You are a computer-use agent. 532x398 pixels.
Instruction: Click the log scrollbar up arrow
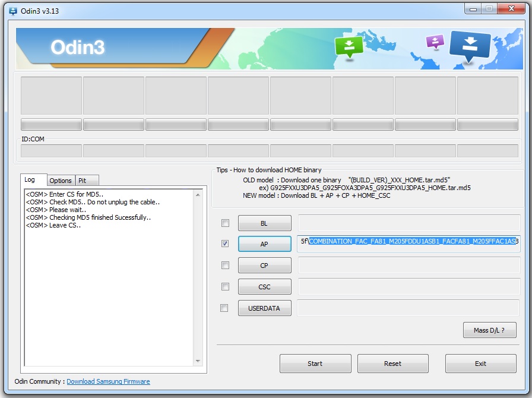pos(198,195)
